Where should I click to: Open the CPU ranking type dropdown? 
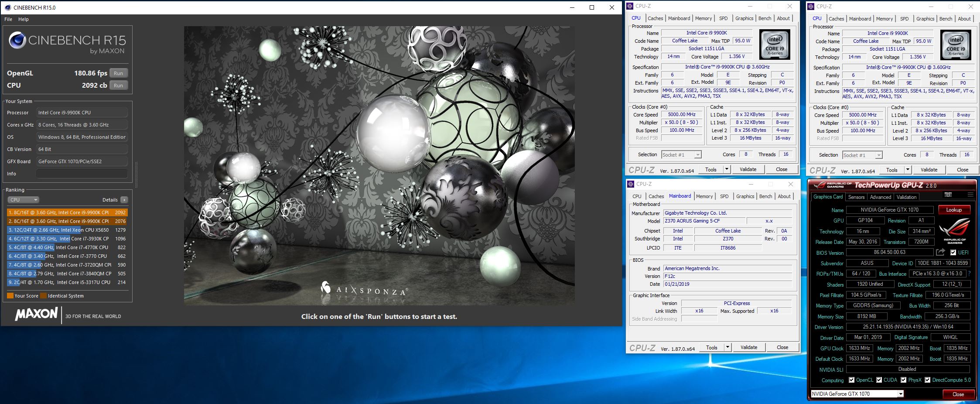(x=24, y=200)
